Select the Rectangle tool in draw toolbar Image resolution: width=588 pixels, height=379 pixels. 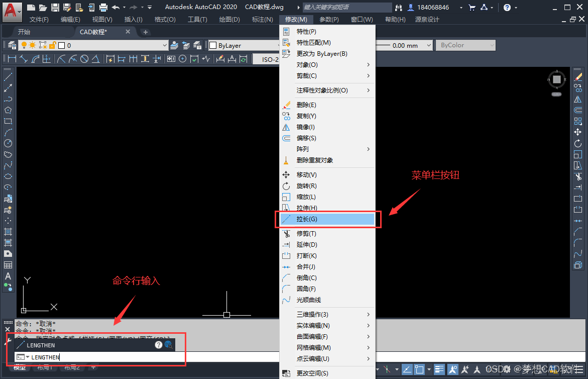click(x=8, y=121)
